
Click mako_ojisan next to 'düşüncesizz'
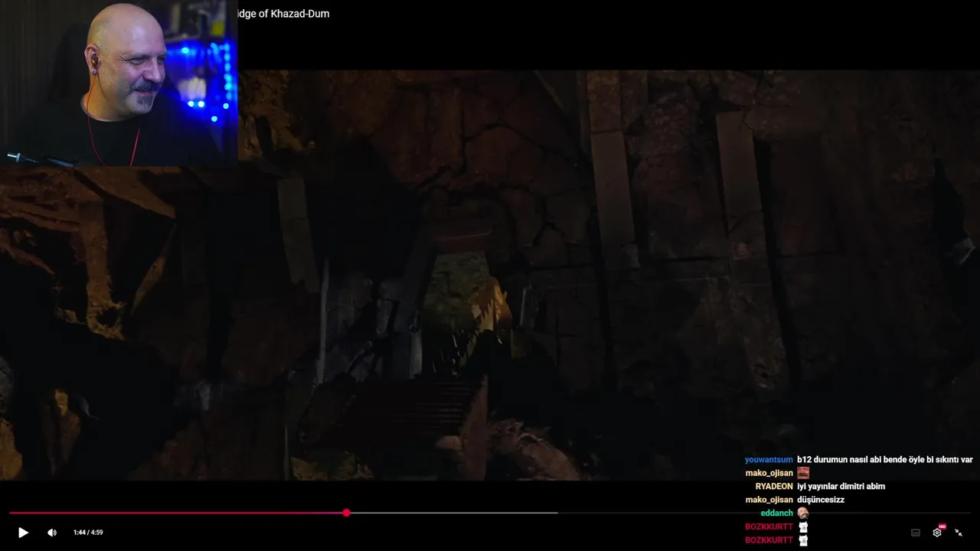(x=769, y=500)
